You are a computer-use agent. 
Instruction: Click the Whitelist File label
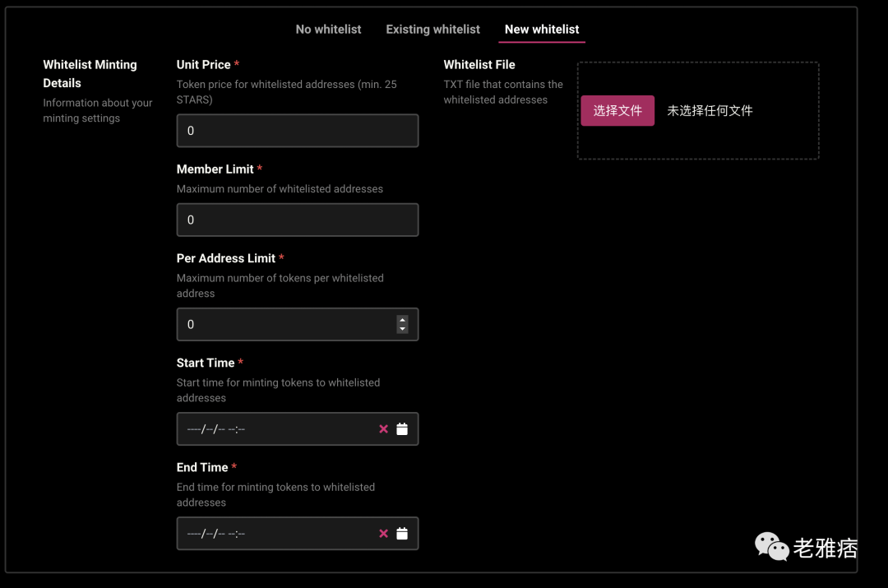[479, 65]
